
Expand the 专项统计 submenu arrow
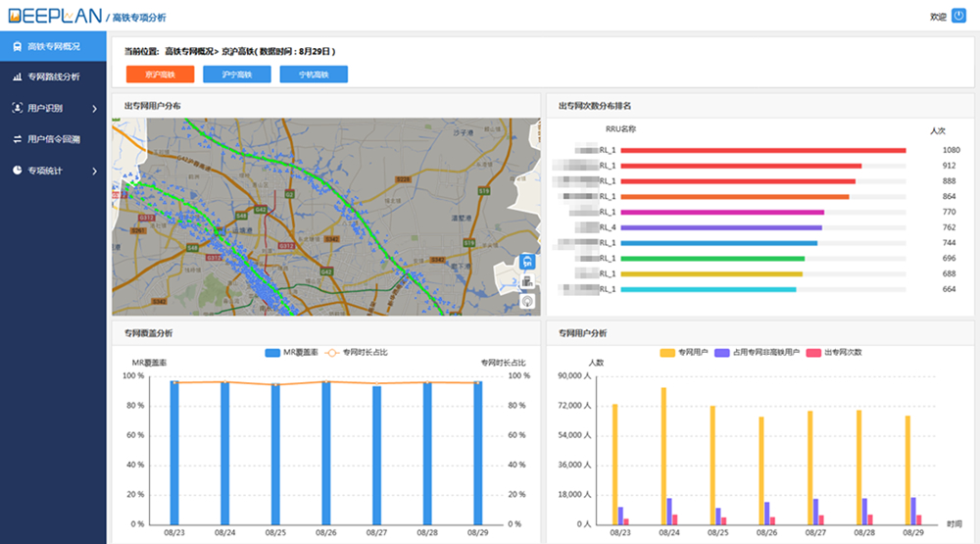94,171
